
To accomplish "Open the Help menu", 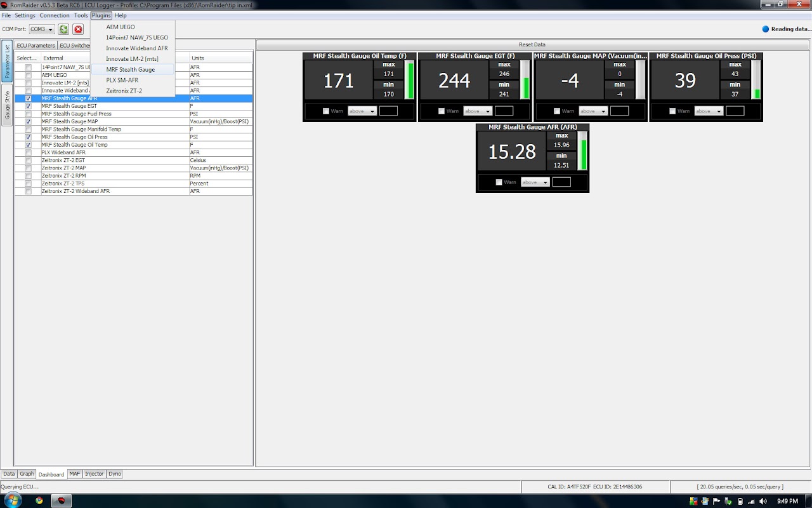I will (x=121, y=15).
